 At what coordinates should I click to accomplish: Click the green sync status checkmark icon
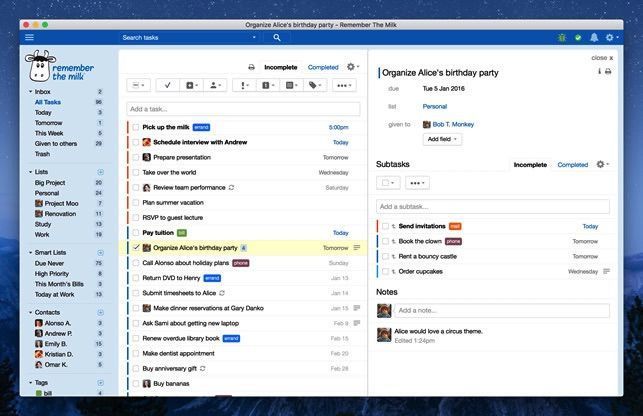[x=578, y=38]
